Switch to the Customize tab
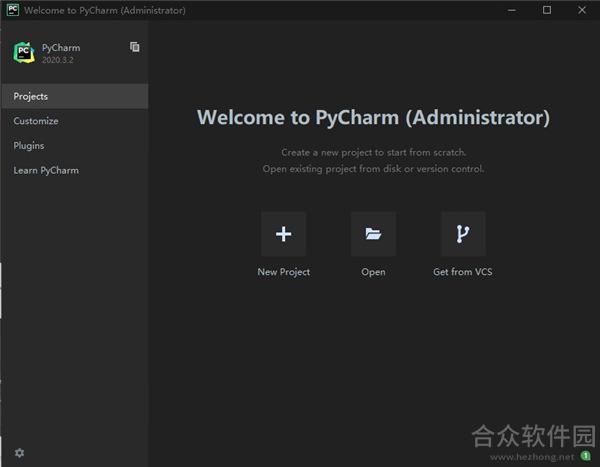This screenshot has height=467, width=600. click(x=75, y=121)
